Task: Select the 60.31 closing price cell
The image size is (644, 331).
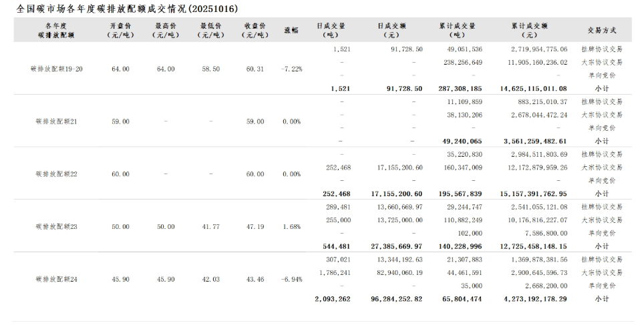Action: pos(255,69)
